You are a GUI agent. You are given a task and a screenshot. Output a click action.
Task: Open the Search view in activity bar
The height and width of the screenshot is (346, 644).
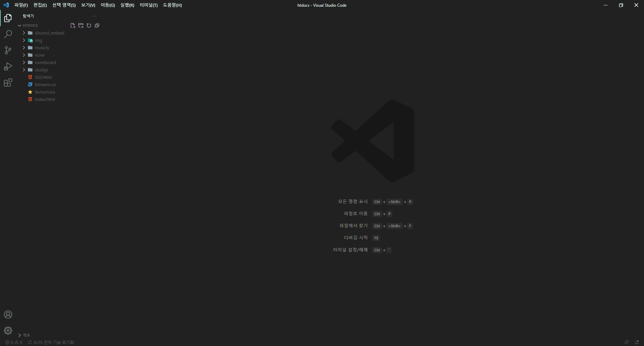[8, 34]
